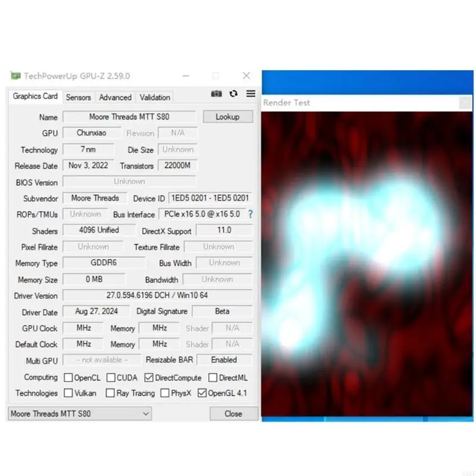Click the Memory Size value 0 MB
This screenshot has height=476, width=476.
pos(94,279)
